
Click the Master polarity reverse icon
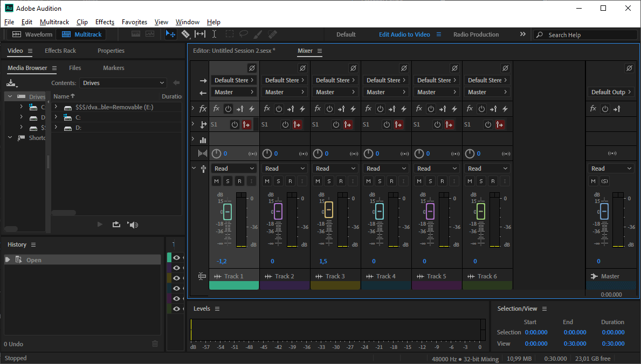point(630,68)
